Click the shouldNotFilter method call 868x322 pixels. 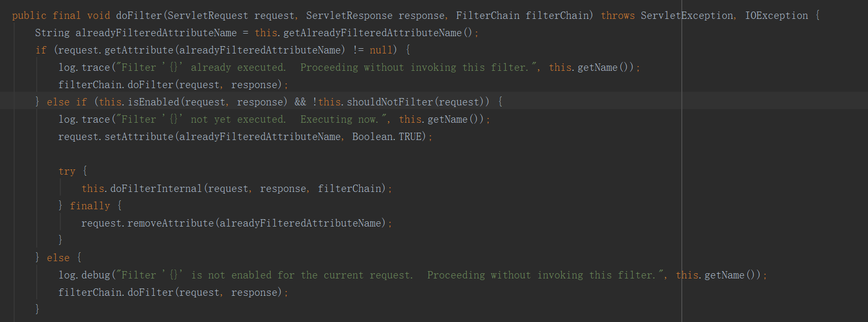pos(390,102)
